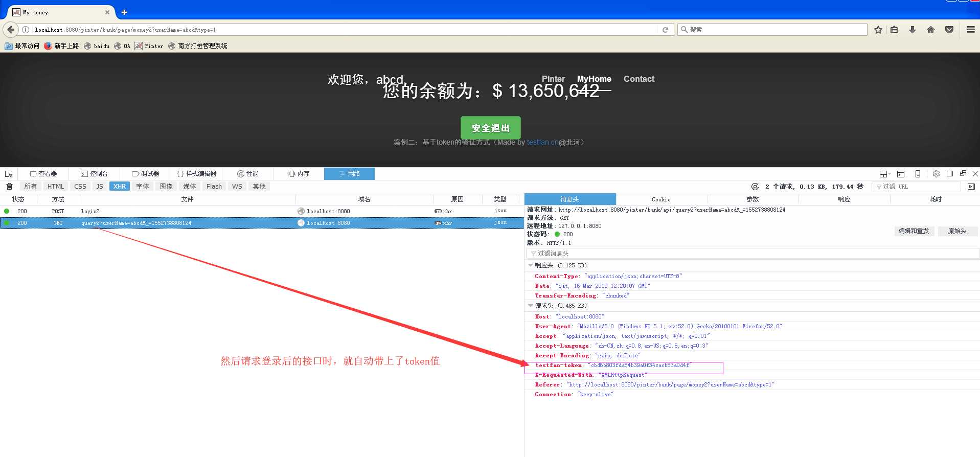Reload the current page
This screenshot has height=457, width=980.
(665, 30)
